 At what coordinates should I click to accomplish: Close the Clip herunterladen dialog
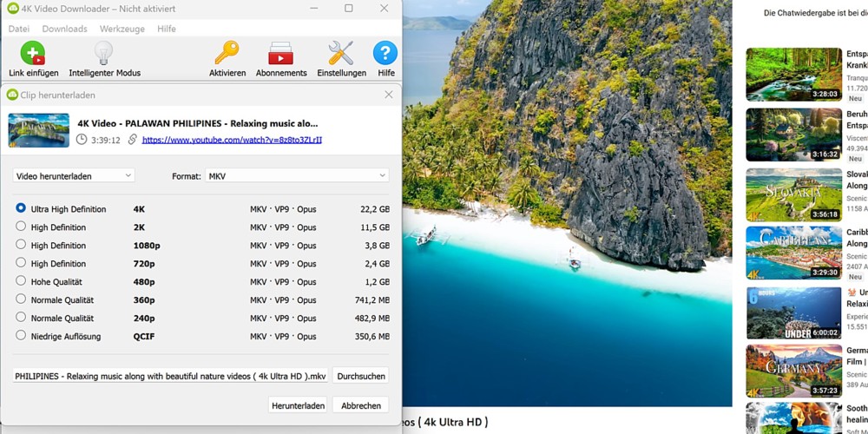(389, 95)
